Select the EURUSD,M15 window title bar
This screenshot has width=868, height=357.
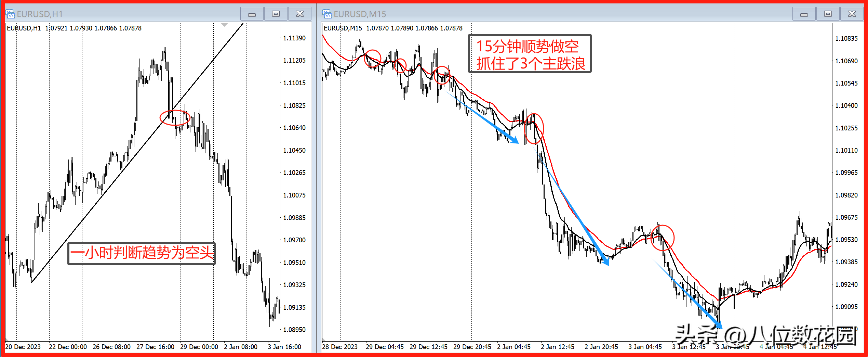pos(547,14)
